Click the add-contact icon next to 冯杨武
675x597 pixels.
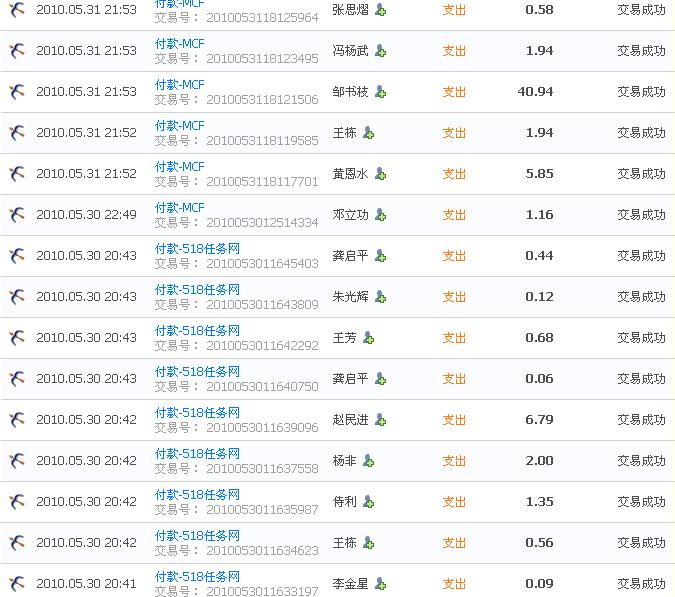click(x=380, y=51)
